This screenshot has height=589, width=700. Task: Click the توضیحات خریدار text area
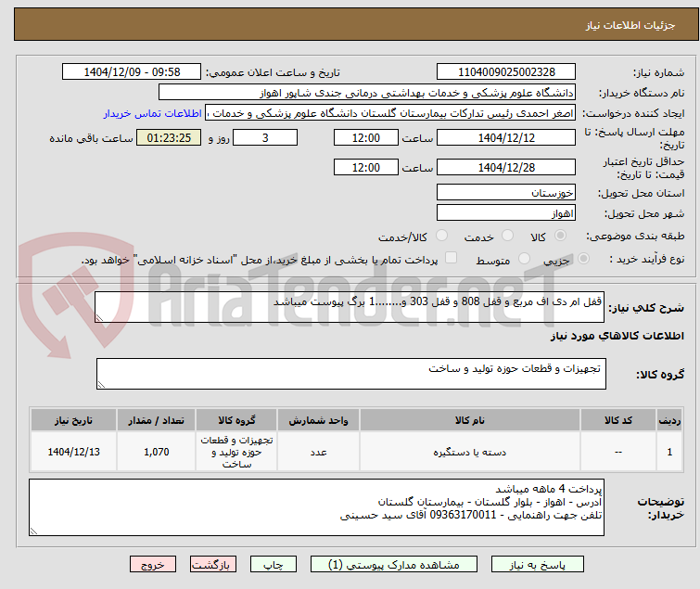pyautogui.click(x=316, y=507)
